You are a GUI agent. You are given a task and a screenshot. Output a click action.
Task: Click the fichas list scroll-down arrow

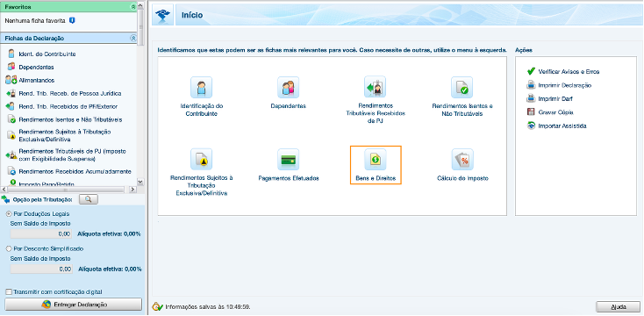click(140, 181)
